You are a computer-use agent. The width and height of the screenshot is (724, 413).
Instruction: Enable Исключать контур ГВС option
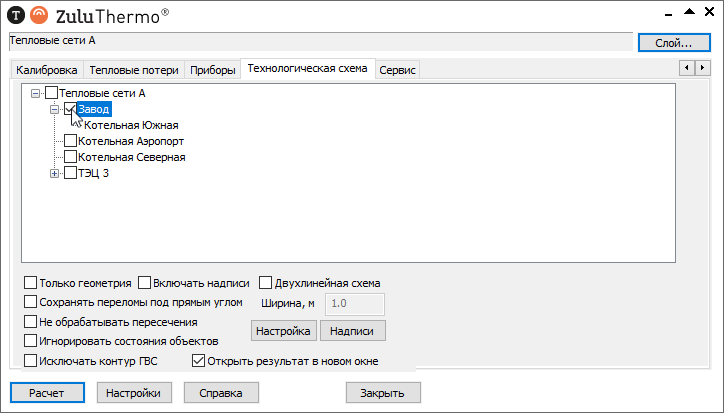30,360
